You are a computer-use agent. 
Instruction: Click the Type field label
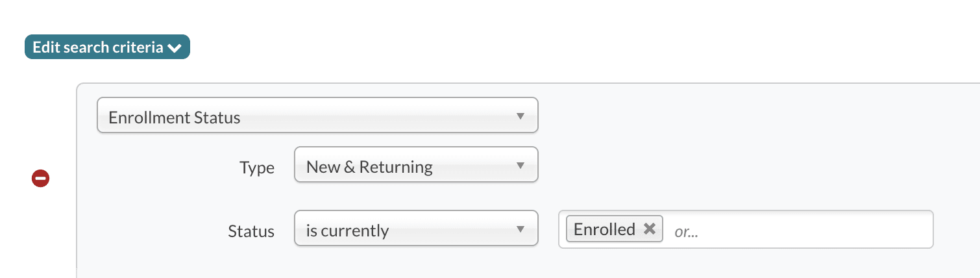click(x=257, y=168)
